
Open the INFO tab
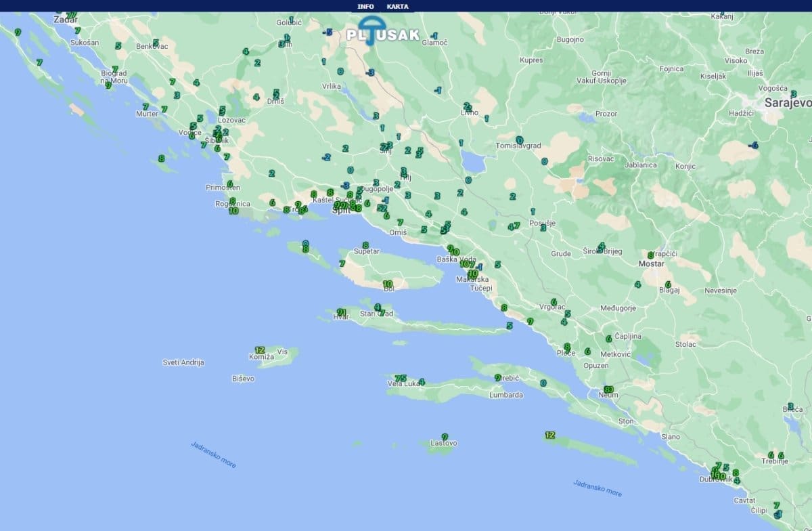click(x=365, y=6)
